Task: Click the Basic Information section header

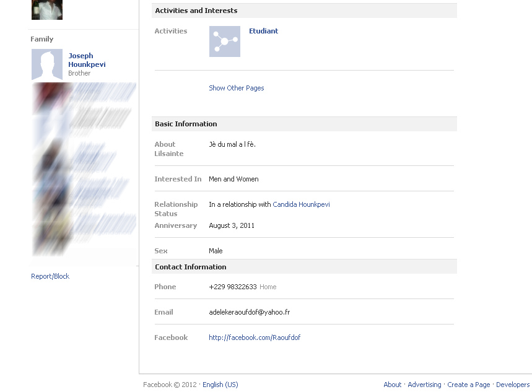Action: [x=186, y=124]
